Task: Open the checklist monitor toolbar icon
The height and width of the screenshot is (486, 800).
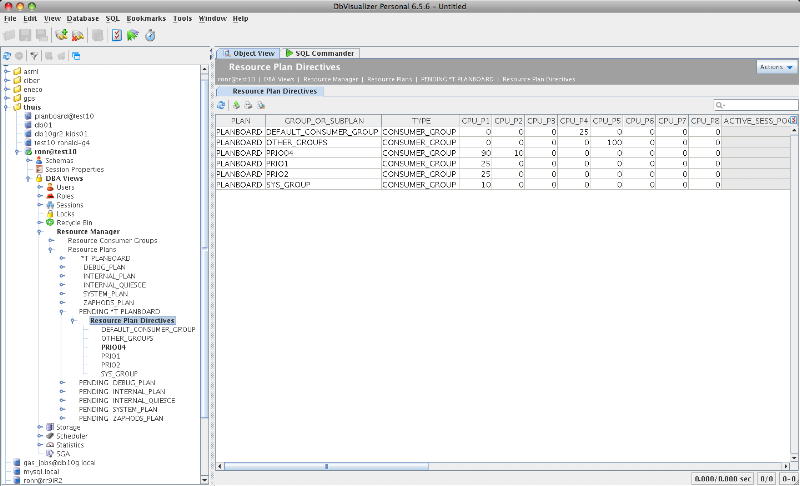Action: 117,35
